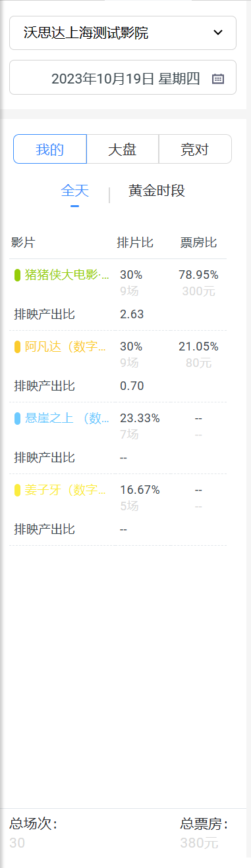This screenshot has width=251, height=868.
Task: Click the 票房比 column header
Action: [199, 243]
